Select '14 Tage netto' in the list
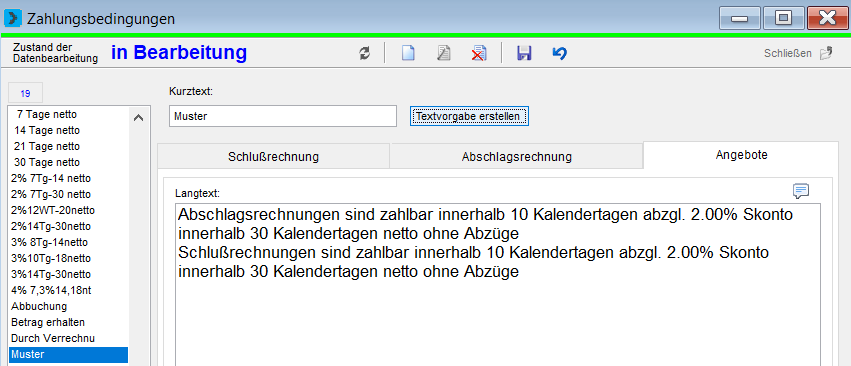Viewport: 851px width, 366px height. (x=69, y=130)
